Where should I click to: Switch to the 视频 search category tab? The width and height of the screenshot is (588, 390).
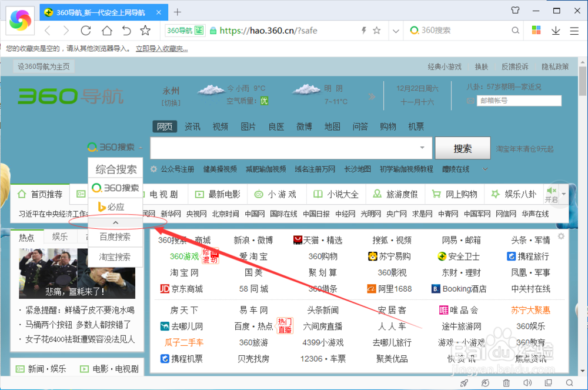click(x=220, y=126)
